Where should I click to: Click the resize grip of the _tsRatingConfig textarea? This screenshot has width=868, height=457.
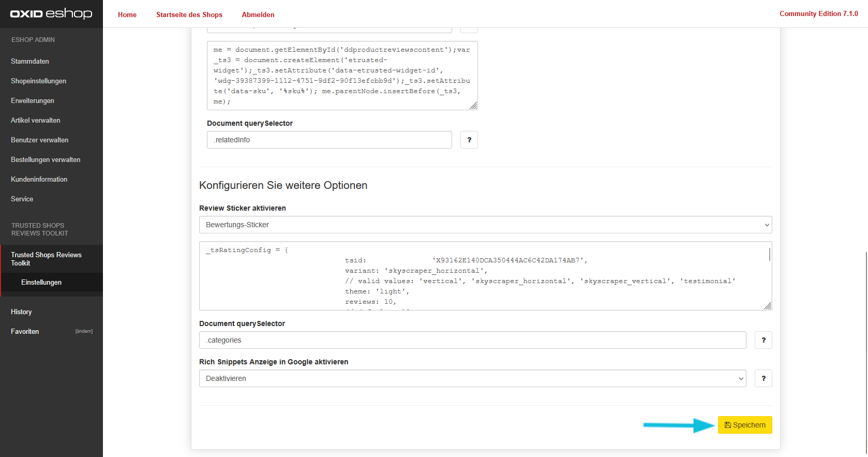click(x=768, y=306)
